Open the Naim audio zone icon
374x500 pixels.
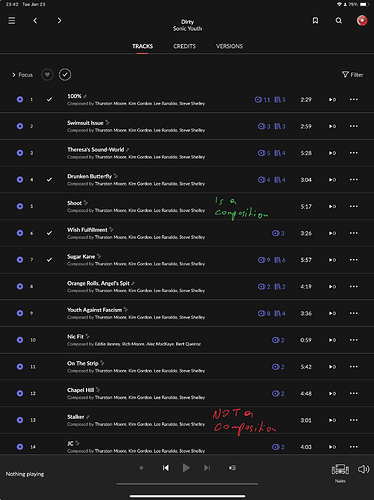click(340, 470)
